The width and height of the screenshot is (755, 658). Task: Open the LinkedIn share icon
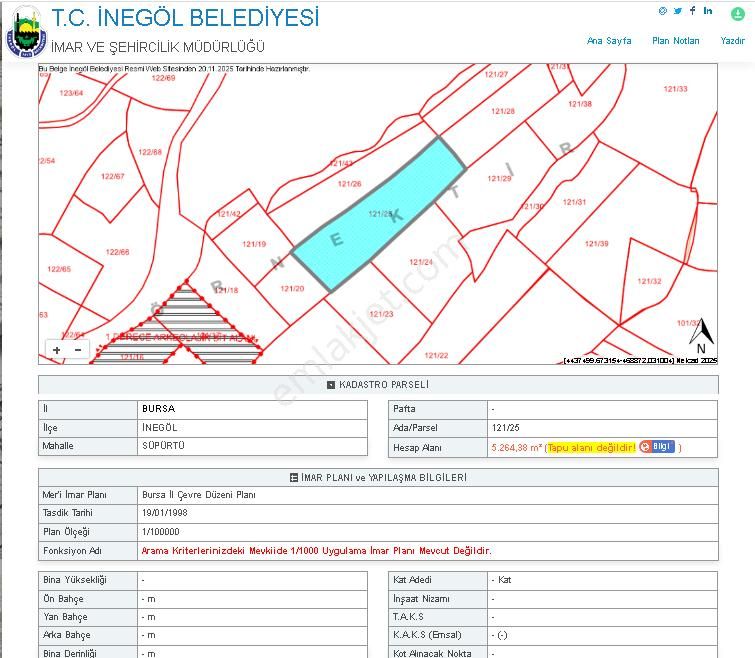click(708, 11)
